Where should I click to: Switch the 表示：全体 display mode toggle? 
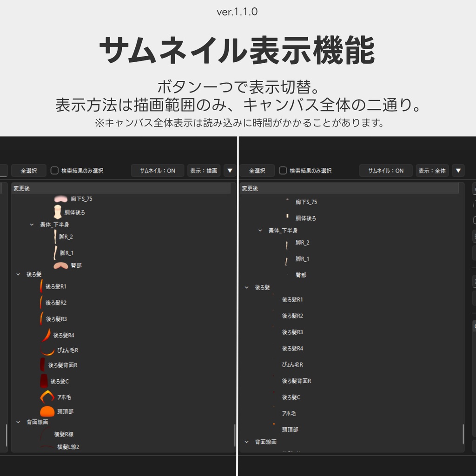tap(432, 171)
